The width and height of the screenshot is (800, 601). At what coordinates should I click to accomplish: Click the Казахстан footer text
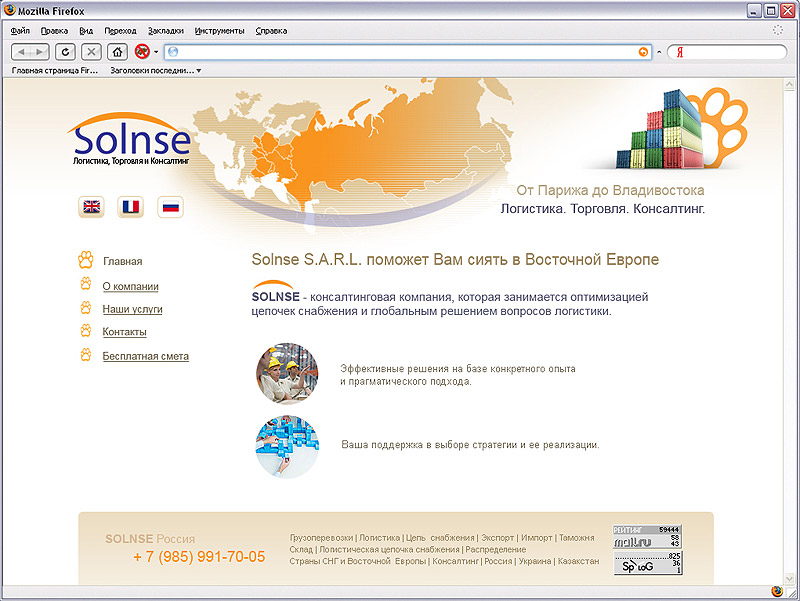pyautogui.click(x=579, y=561)
